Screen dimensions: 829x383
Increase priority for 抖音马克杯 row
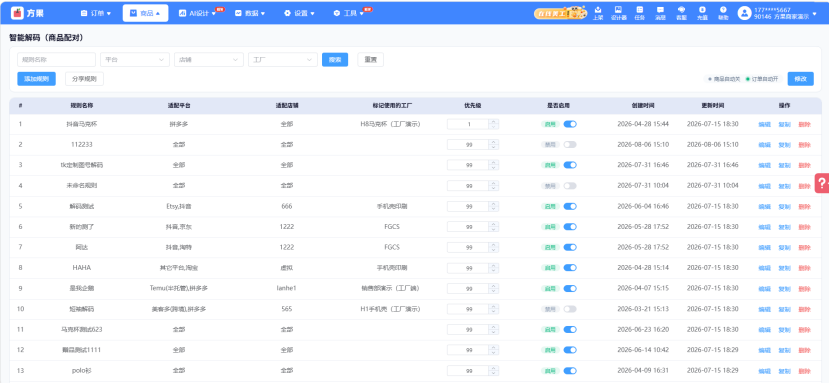tap(494, 122)
